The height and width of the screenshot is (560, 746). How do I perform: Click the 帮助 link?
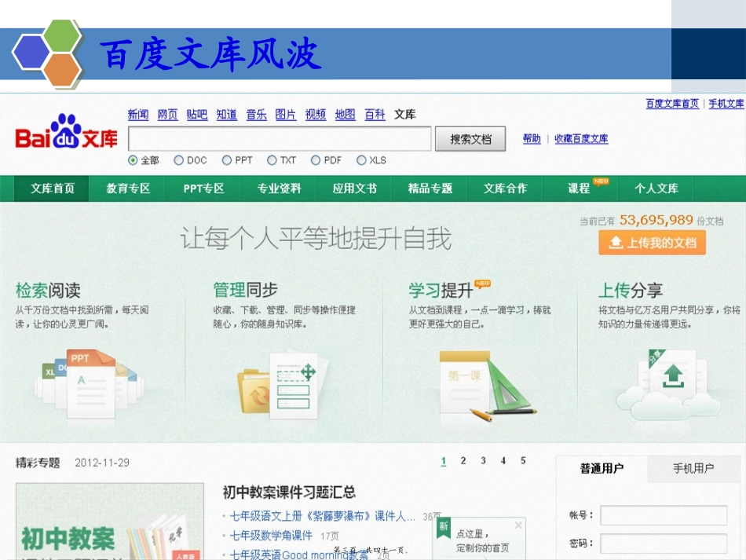pyautogui.click(x=532, y=138)
